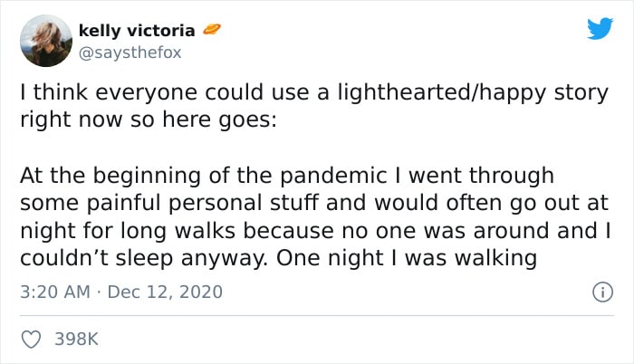Image resolution: width=634 pixels, height=364 pixels.
Task: Click the word 'pandemic' in the tweet
Action: pyautogui.click(x=333, y=177)
